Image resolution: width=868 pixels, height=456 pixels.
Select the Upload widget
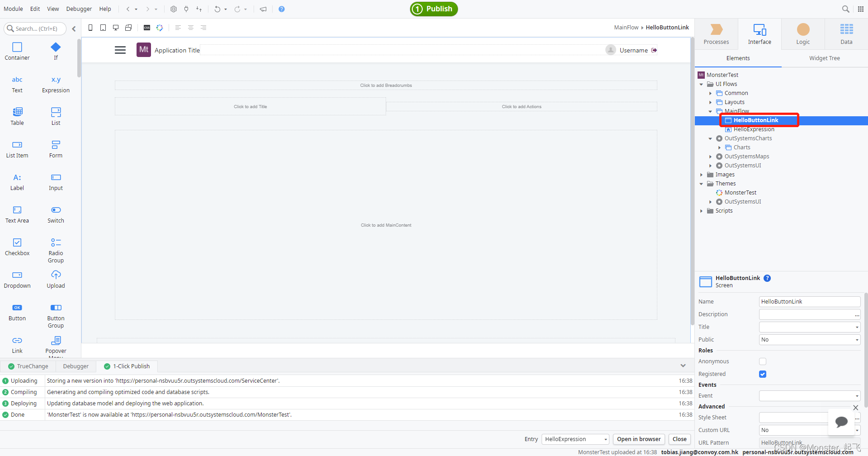[x=56, y=280]
